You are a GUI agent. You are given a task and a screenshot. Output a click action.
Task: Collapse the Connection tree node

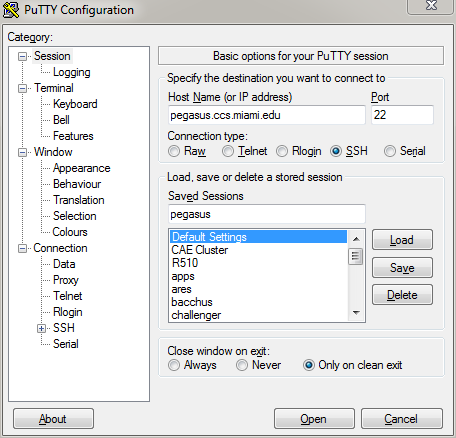coord(22,248)
